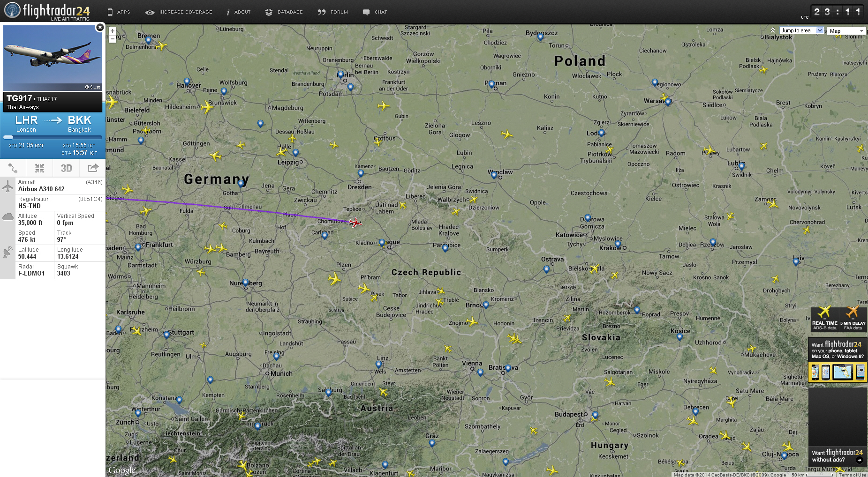The image size is (868, 477).
Task: Open the Database menu item
Action: 284,12
